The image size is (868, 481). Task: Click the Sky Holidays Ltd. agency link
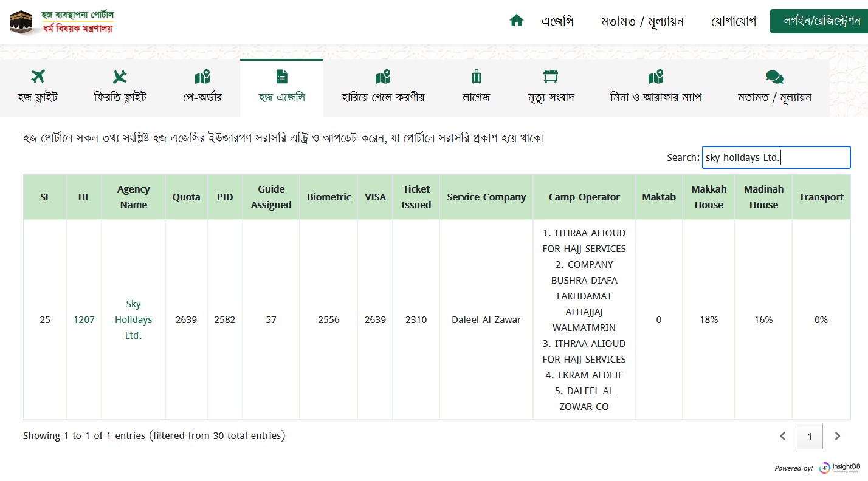pos(133,319)
